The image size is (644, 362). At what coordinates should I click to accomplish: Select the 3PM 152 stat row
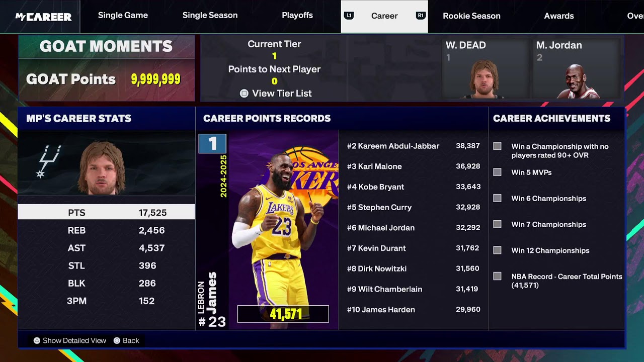[106, 301]
